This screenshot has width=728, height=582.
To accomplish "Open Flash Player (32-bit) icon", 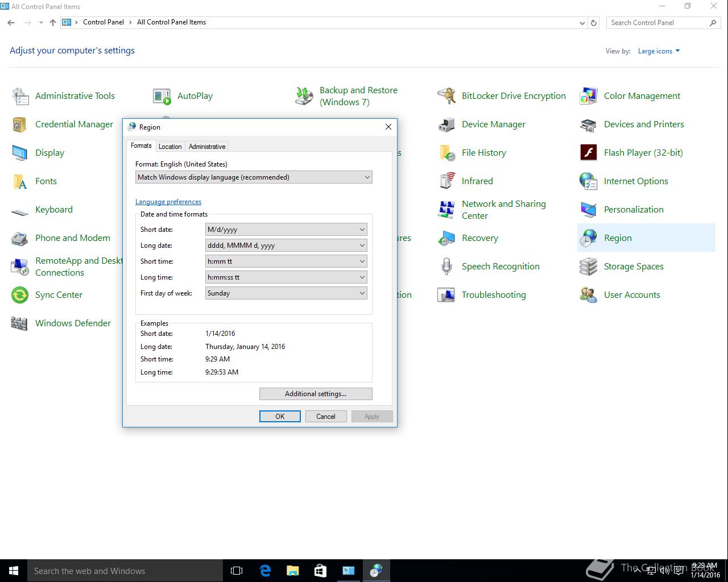I will click(x=589, y=153).
